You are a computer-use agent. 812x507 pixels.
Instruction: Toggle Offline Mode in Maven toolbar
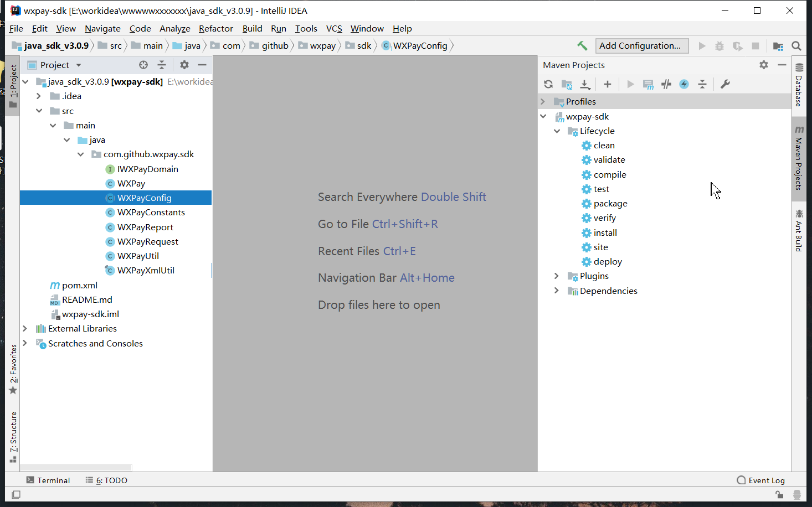click(666, 84)
